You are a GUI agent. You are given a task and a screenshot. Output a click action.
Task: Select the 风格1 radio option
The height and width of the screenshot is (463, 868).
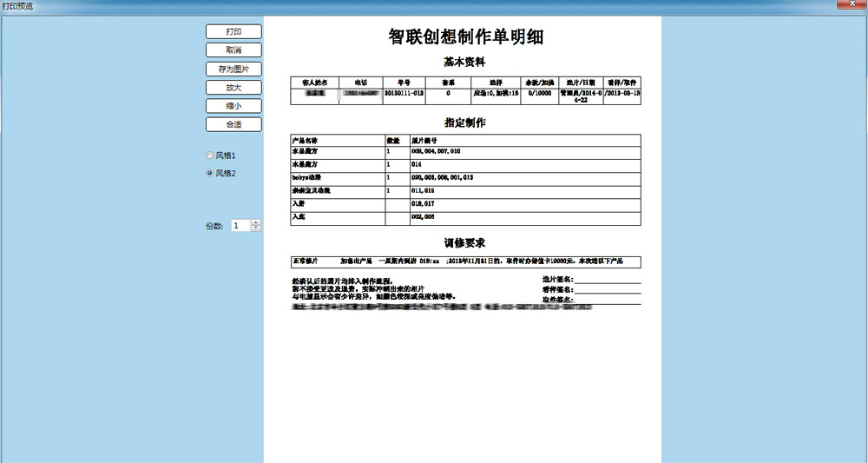click(220, 155)
